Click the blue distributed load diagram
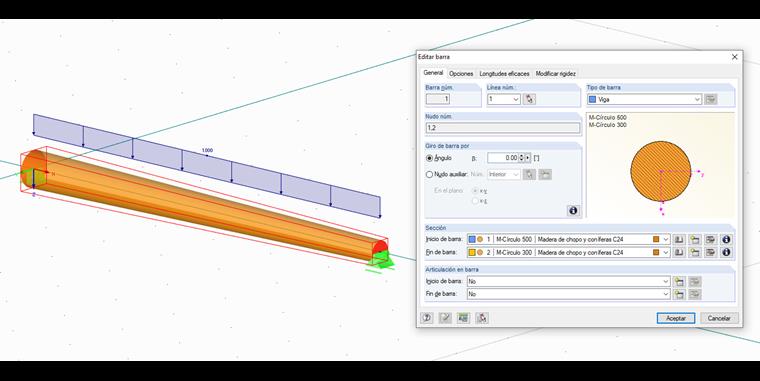This screenshot has width=760, height=381. (207, 166)
